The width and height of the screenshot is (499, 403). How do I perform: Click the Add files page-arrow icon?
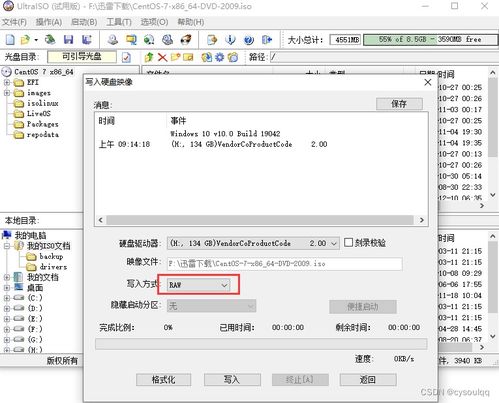click(x=212, y=40)
